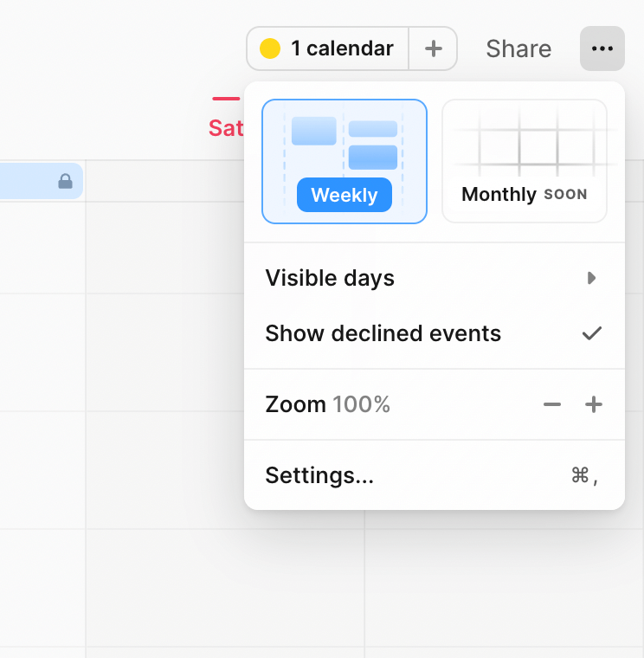Decrease zoom with the minus icon
644x658 pixels.
tap(552, 404)
